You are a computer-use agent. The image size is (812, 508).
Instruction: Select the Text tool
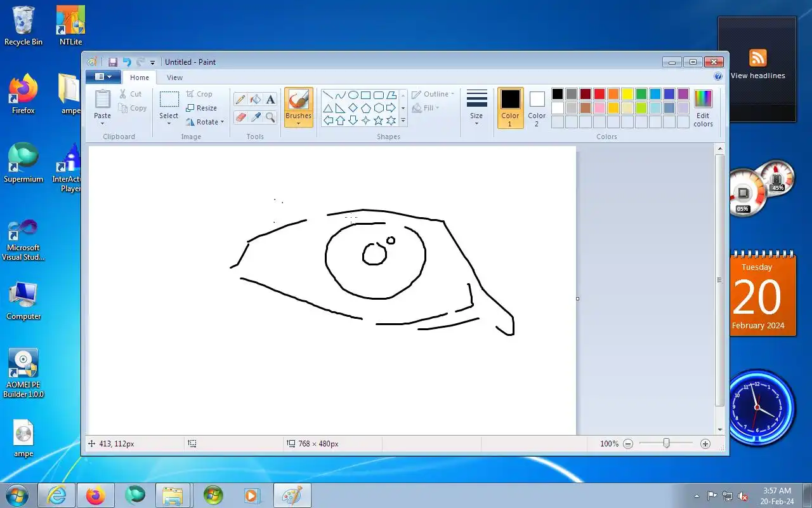tap(271, 100)
